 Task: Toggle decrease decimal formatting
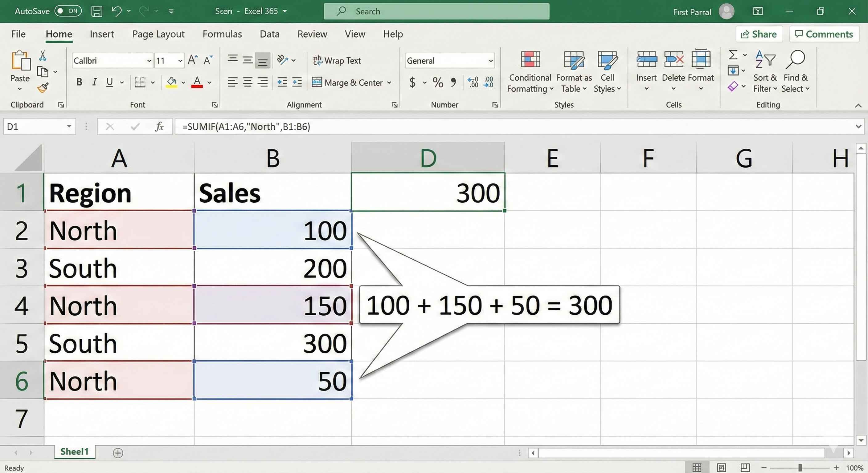point(488,83)
